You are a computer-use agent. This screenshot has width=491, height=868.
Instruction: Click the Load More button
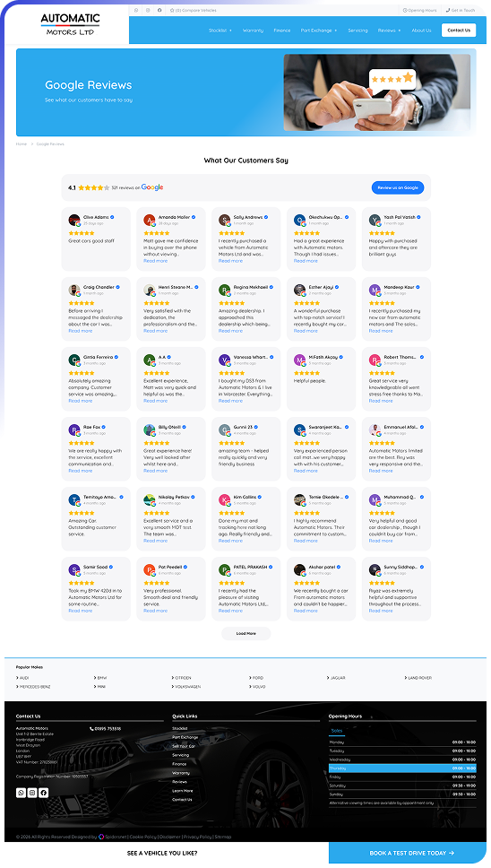click(246, 633)
